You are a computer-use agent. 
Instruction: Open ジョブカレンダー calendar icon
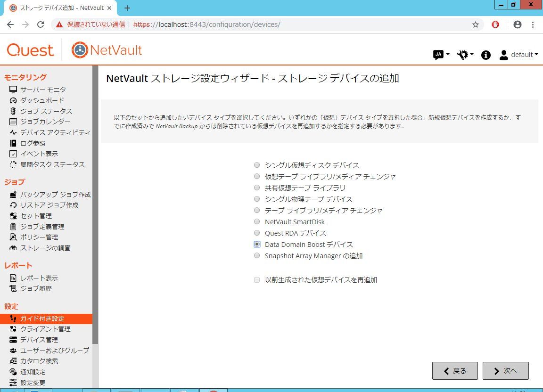pos(13,122)
